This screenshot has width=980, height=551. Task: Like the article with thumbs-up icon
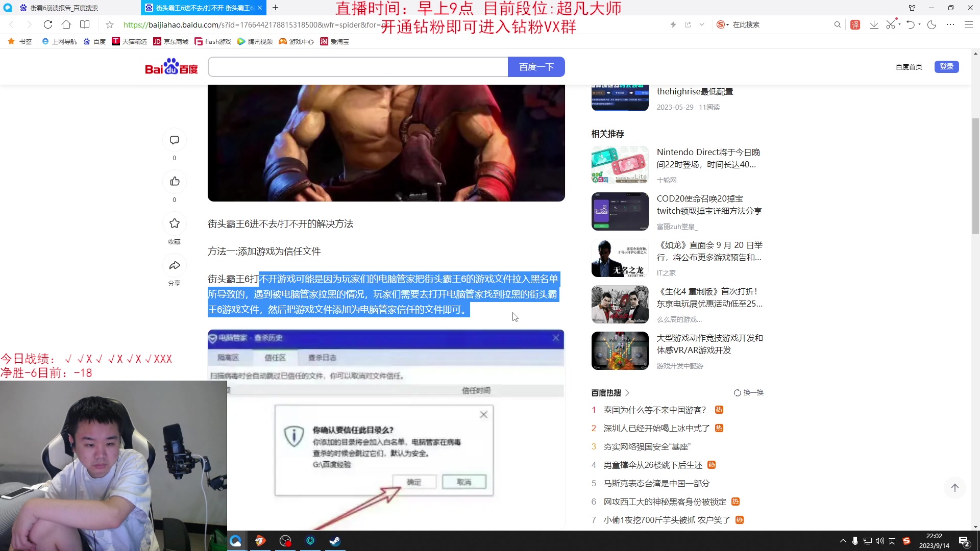(175, 181)
